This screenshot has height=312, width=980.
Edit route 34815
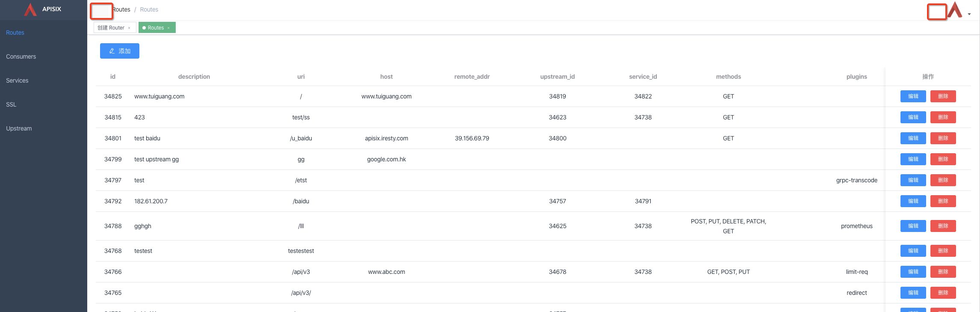[x=913, y=117]
